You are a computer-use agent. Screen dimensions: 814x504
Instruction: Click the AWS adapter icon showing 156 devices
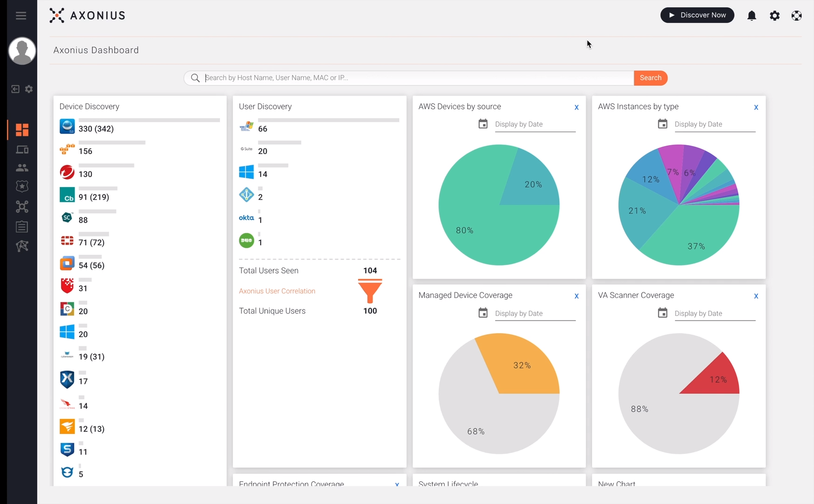67,149
